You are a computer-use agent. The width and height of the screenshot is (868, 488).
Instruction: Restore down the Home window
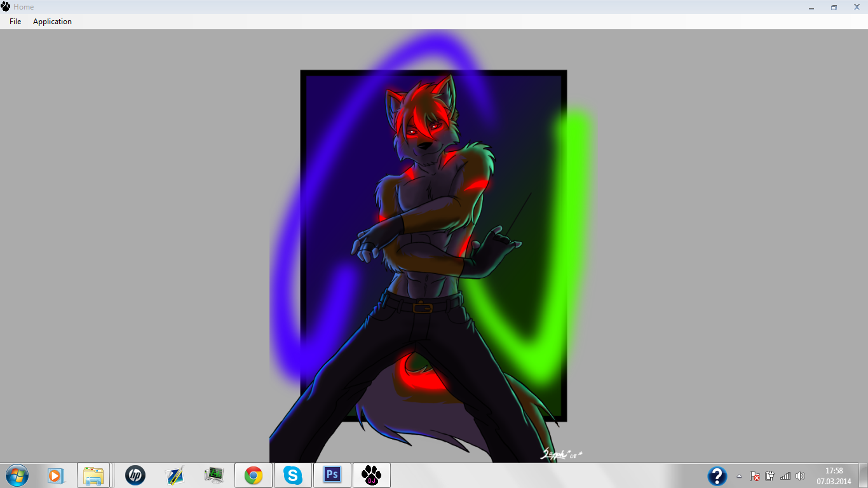pos(834,7)
